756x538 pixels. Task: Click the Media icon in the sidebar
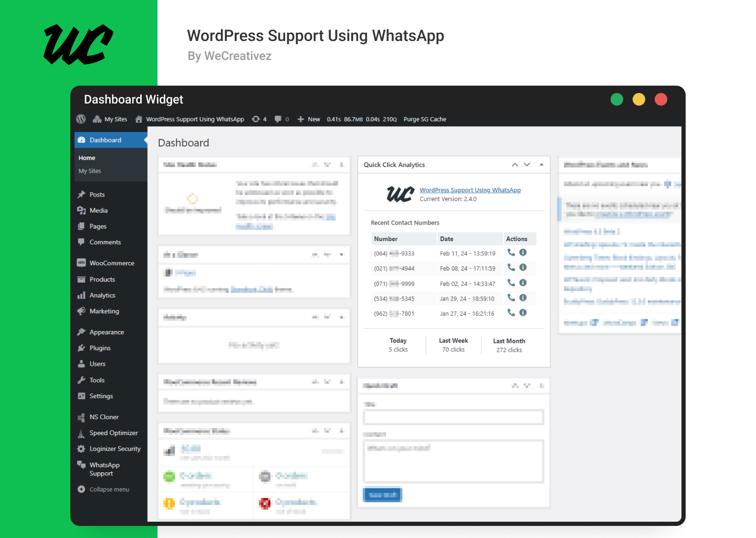81,210
